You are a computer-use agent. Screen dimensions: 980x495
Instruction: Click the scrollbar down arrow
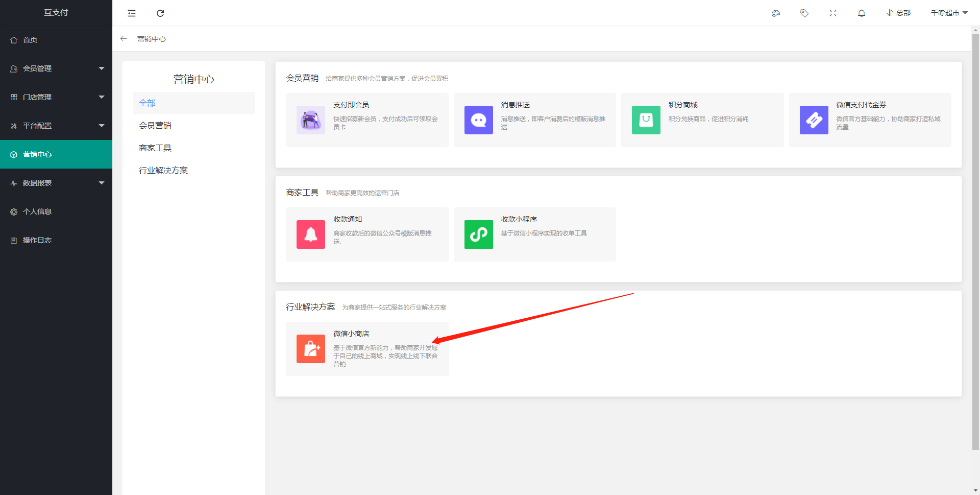pyautogui.click(x=975, y=490)
